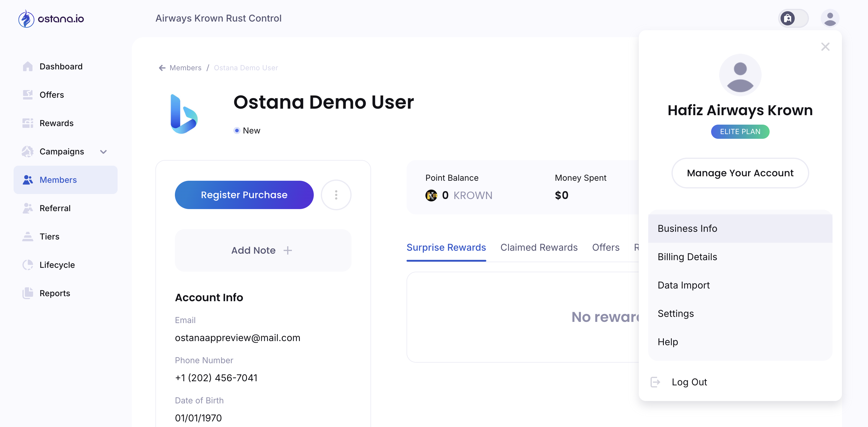This screenshot has width=868, height=427.
Task: Click the Ostana Demo User page heading
Action: 324,102
